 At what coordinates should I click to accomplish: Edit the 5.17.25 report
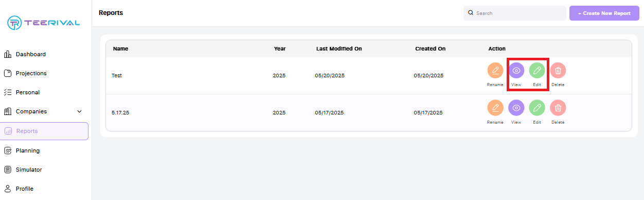click(537, 108)
